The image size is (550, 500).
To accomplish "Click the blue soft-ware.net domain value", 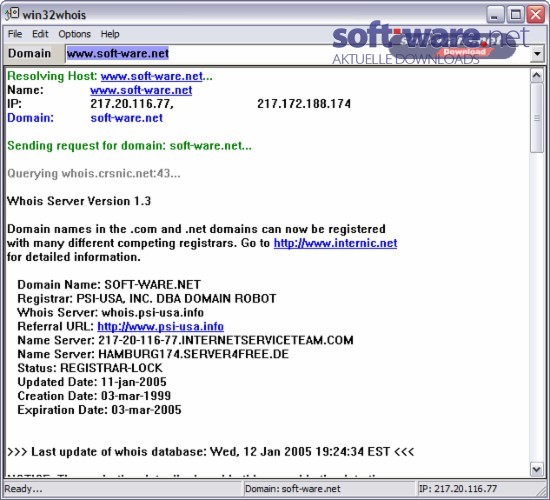I will pos(127,118).
